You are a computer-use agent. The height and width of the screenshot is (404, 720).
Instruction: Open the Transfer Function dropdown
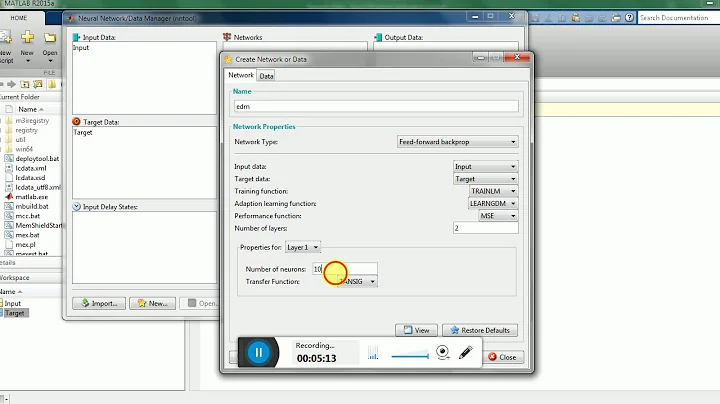tap(357, 281)
